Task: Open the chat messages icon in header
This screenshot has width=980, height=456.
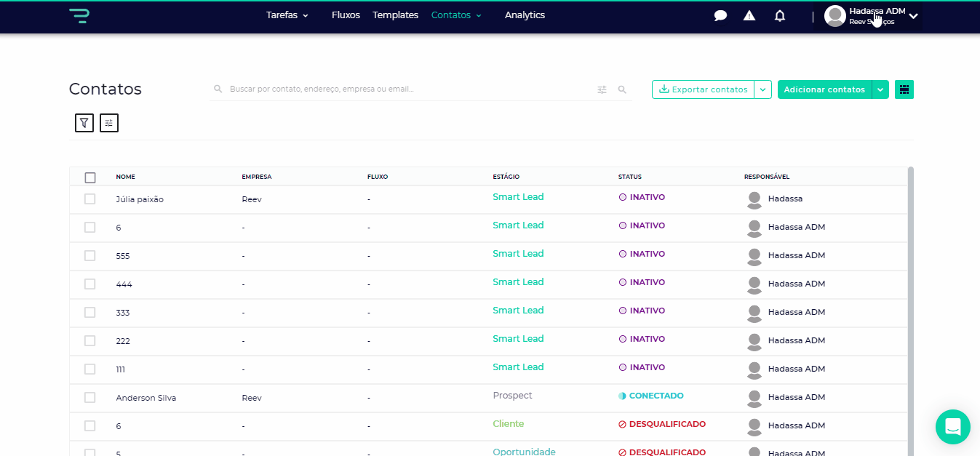Action: [720, 16]
